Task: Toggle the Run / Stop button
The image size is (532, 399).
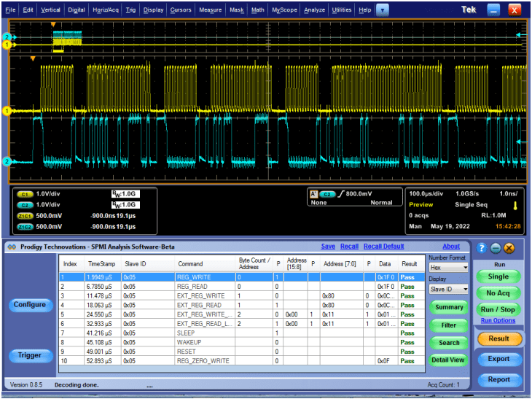Action: [498, 309]
